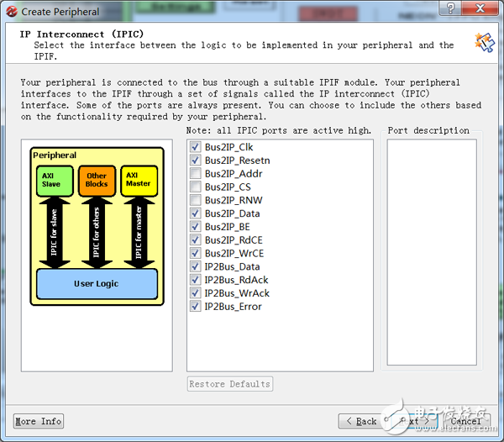Click the help question mark in title bar
This screenshot has width=504, height=442.
pyautogui.click(x=452, y=10)
